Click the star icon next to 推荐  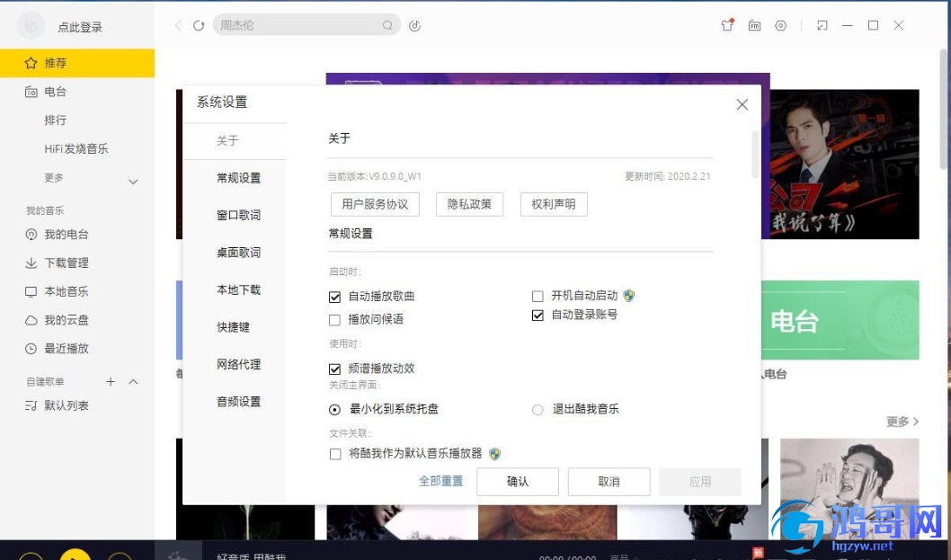[31, 63]
